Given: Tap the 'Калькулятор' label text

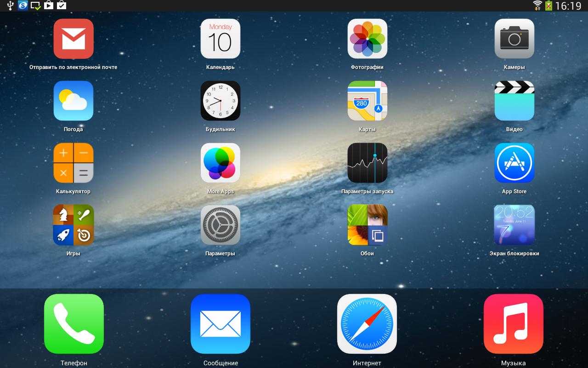Looking at the screenshot, I should click(73, 191).
